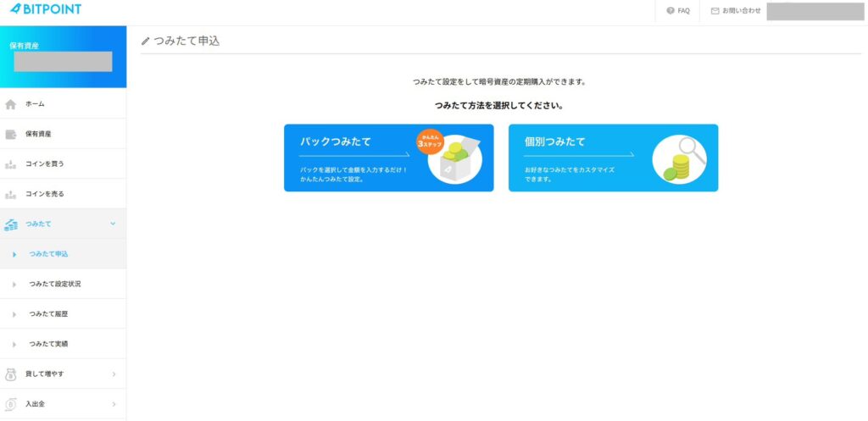Expand the 入出金 submenu arrow
Screen dimensions: 868x421
114,404
